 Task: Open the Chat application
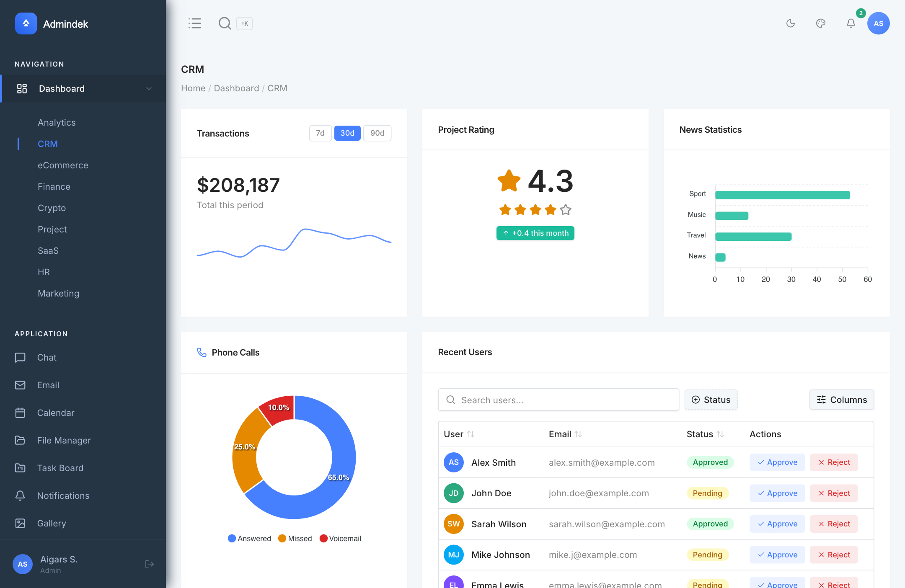click(x=47, y=357)
